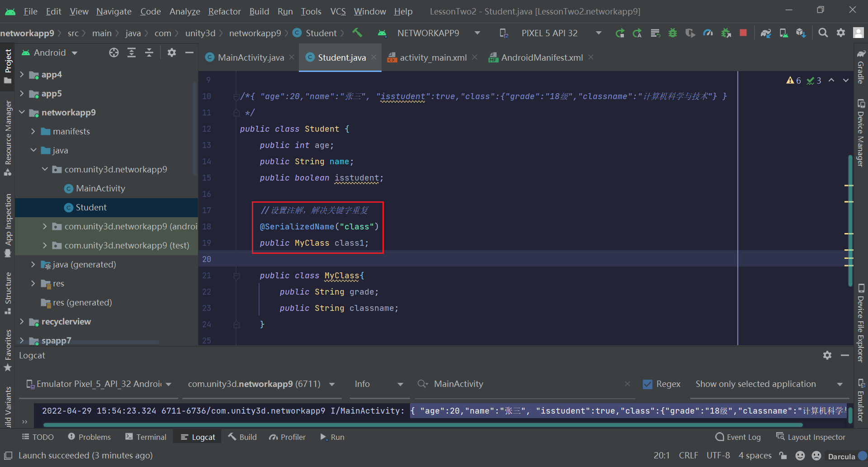Toggle the Regex checkbox

coord(648,384)
